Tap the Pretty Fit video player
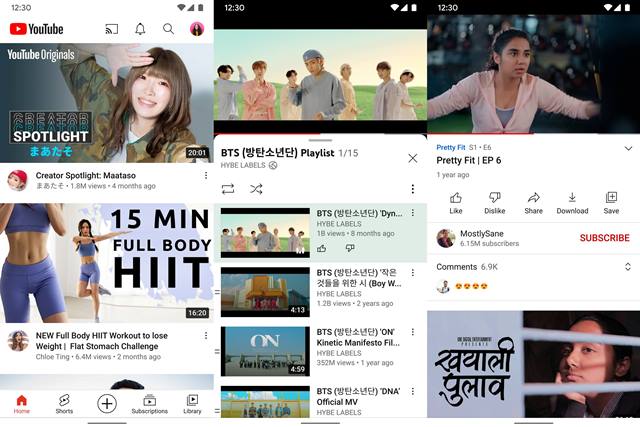Viewport: 640px width, 427px height. click(533, 73)
